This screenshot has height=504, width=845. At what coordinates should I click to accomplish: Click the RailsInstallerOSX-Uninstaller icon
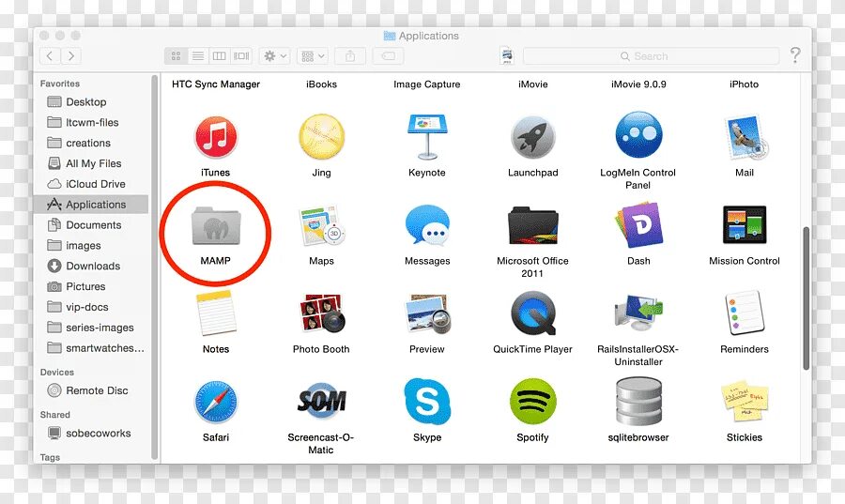pos(638,313)
